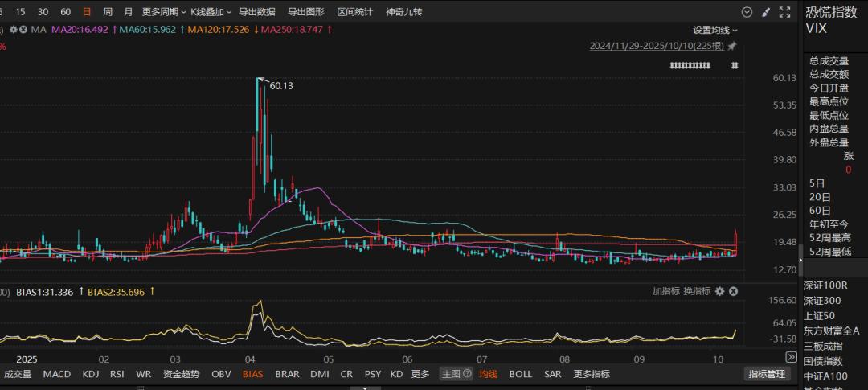This screenshot has width=868, height=390.
Task: Activate 神奇九转 indicator
Action: click(x=403, y=11)
